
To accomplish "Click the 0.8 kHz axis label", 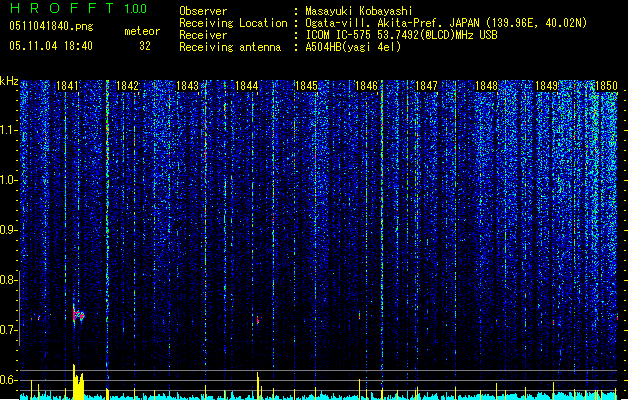I will click(x=8, y=280).
